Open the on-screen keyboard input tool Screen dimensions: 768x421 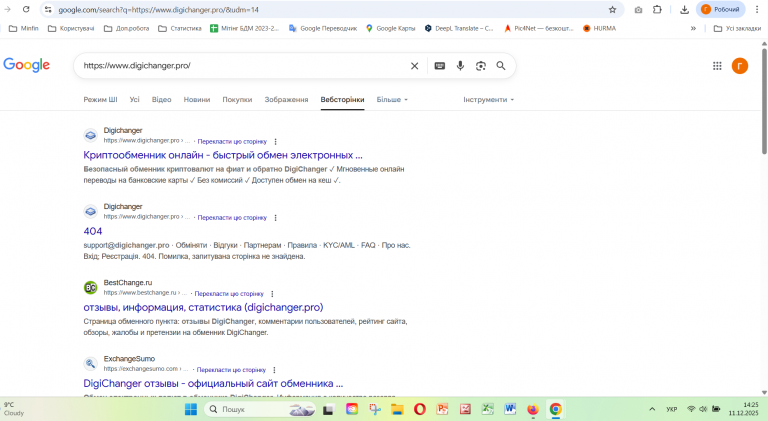pyautogui.click(x=440, y=66)
